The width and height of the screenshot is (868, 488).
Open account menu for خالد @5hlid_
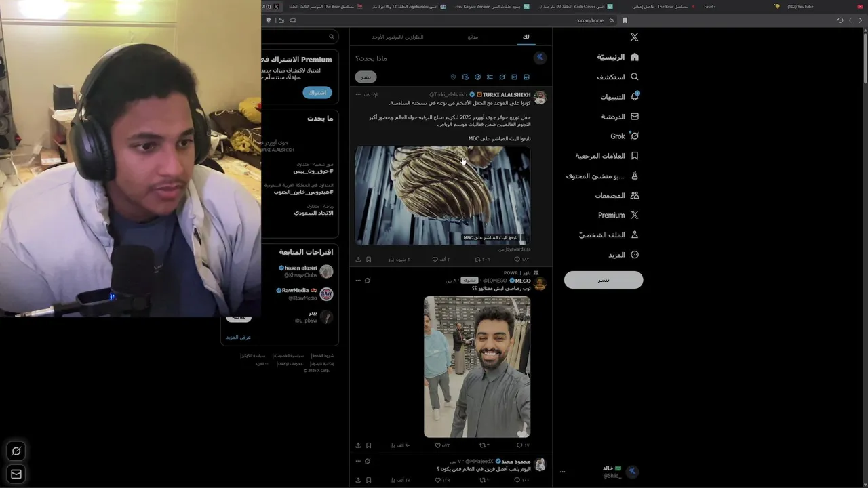(x=600, y=472)
